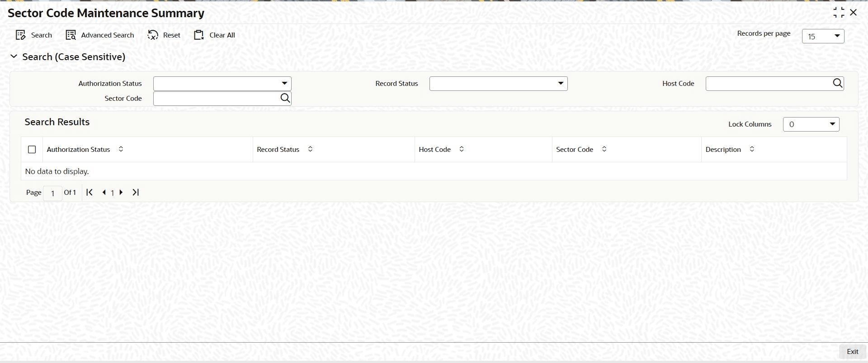Go to next page arrow
The height and width of the screenshot is (363, 868).
[x=121, y=193]
